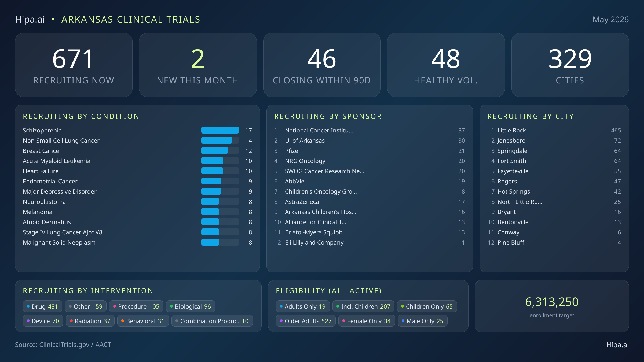Select the Closing Within 90D card
Image resolution: width=644 pixels, height=362 pixels.
pyautogui.click(x=322, y=65)
